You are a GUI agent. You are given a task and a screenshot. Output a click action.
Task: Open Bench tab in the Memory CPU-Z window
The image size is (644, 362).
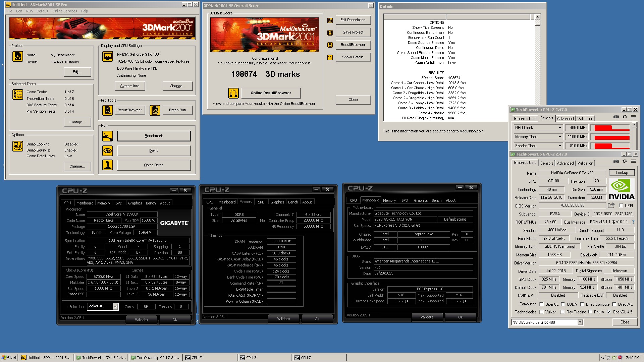click(293, 202)
